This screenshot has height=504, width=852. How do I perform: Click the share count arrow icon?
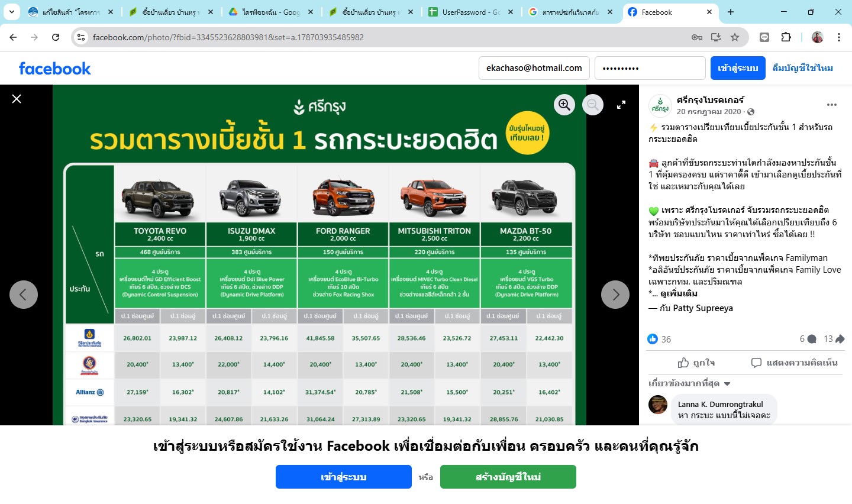840,339
